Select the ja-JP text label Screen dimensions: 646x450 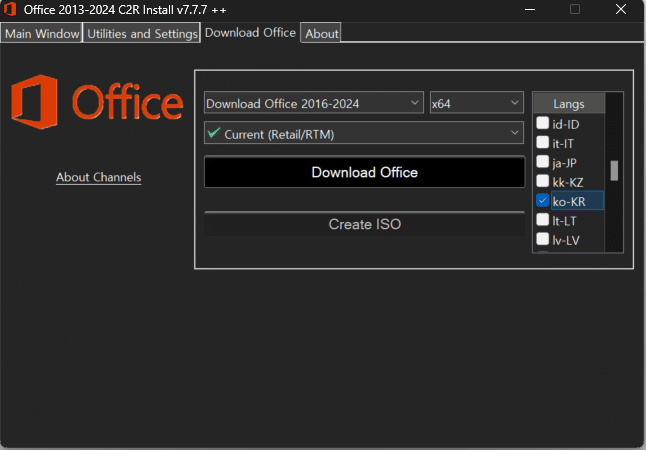pos(564,163)
